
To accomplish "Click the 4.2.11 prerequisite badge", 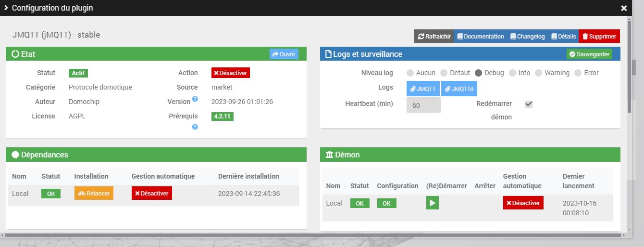I will (x=223, y=117).
